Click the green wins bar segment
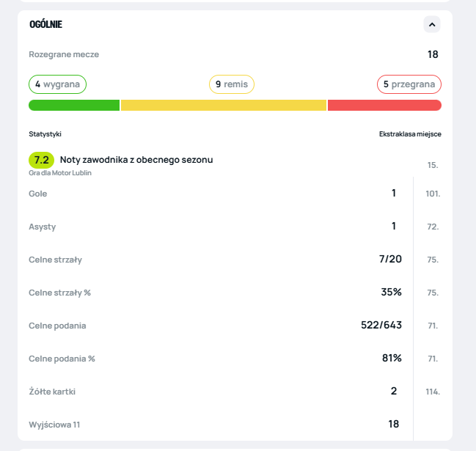Screen dimensions: 476x451 point(74,105)
